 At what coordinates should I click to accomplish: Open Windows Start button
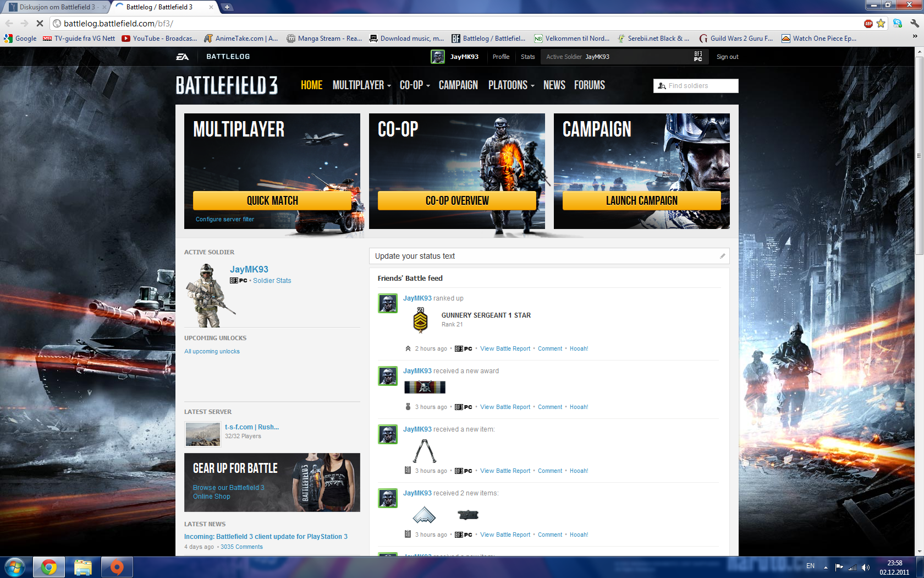pyautogui.click(x=14, y=567)
